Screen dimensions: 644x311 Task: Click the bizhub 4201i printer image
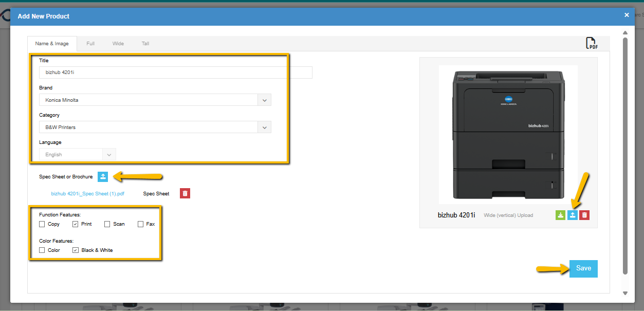coord(508,135)
